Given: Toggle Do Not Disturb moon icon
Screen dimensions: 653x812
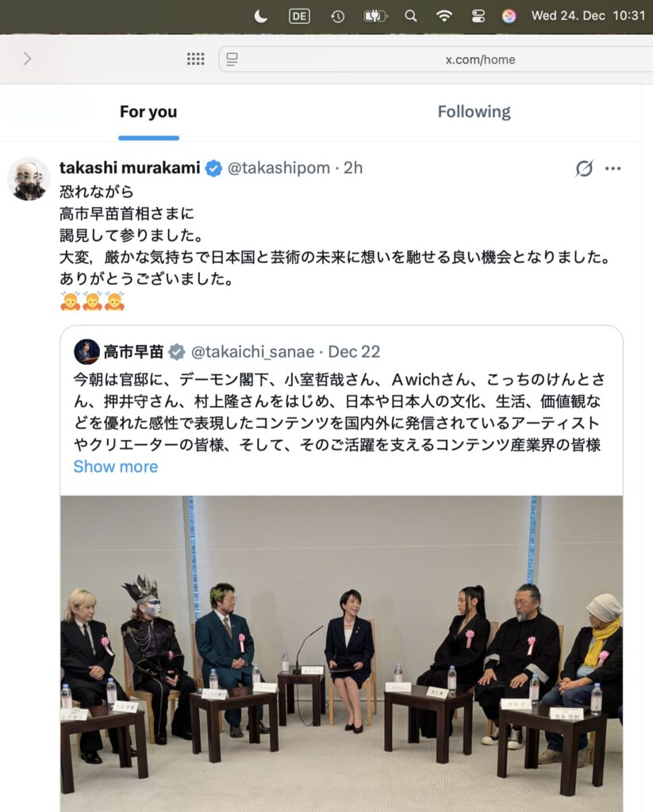Looking at the screenshot, I should point(261,17).
